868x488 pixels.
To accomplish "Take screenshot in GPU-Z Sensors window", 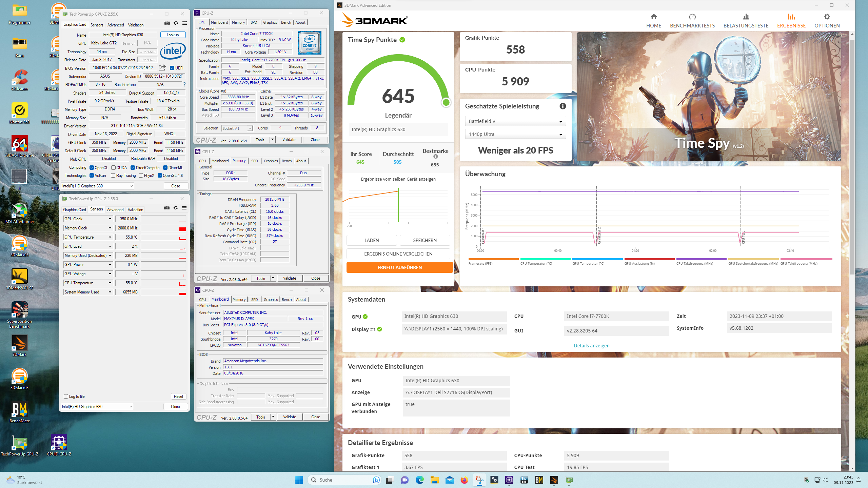I will tap(167, 208).
